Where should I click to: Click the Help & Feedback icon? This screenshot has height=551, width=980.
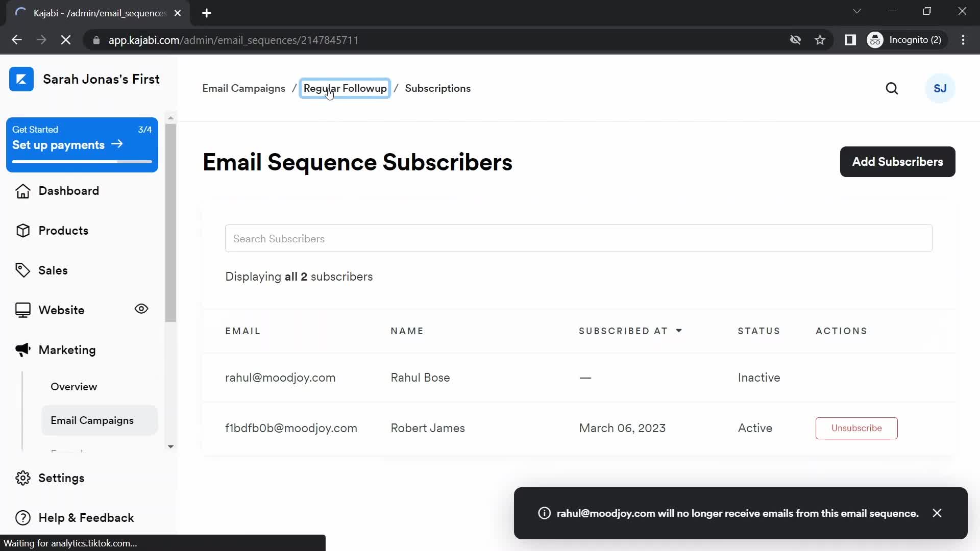22,518
